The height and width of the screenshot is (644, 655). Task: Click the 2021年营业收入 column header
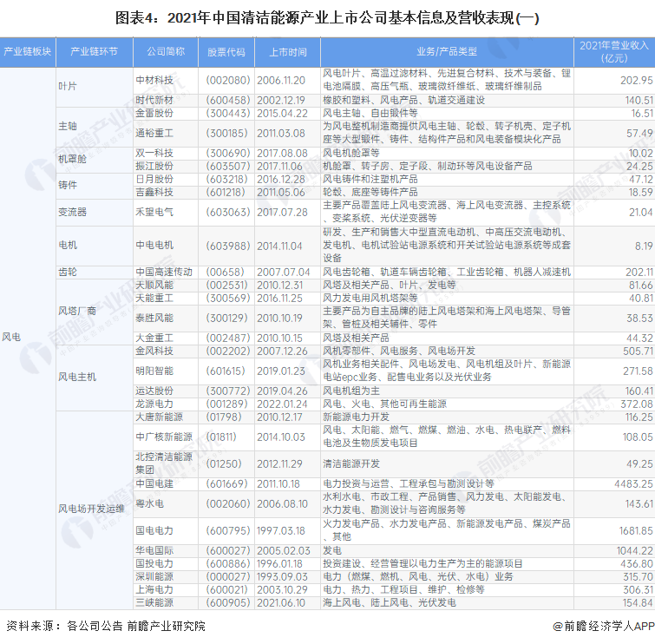point(613,51)
